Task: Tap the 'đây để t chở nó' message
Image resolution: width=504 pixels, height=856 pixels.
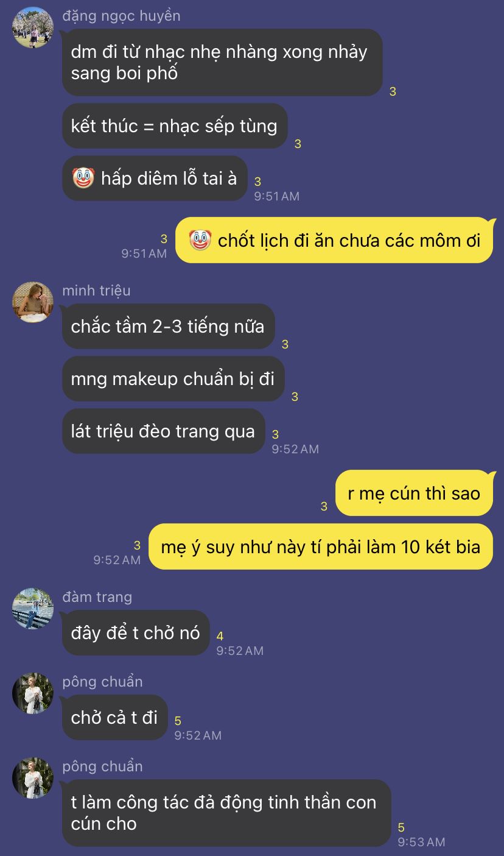Action: tap(136, 633)
